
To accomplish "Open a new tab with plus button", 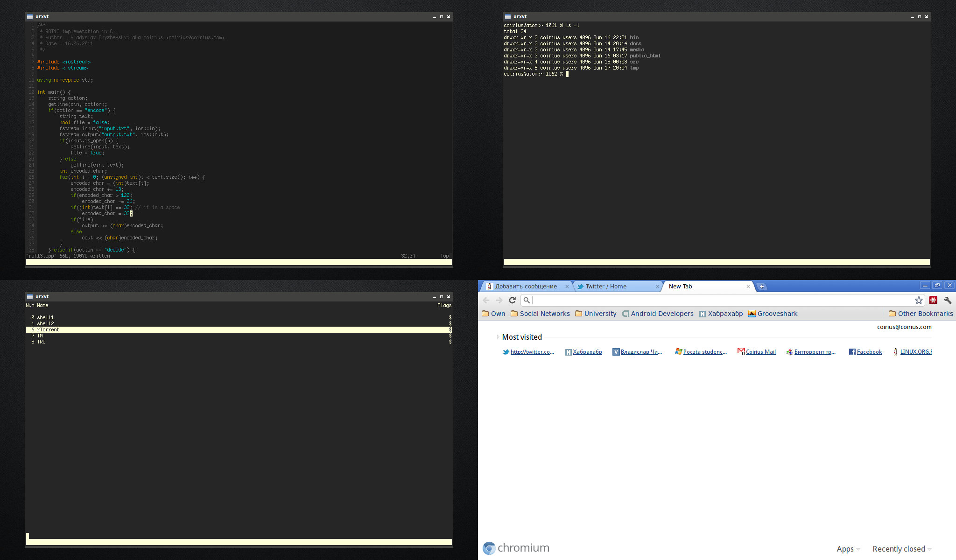I will 761,287.
